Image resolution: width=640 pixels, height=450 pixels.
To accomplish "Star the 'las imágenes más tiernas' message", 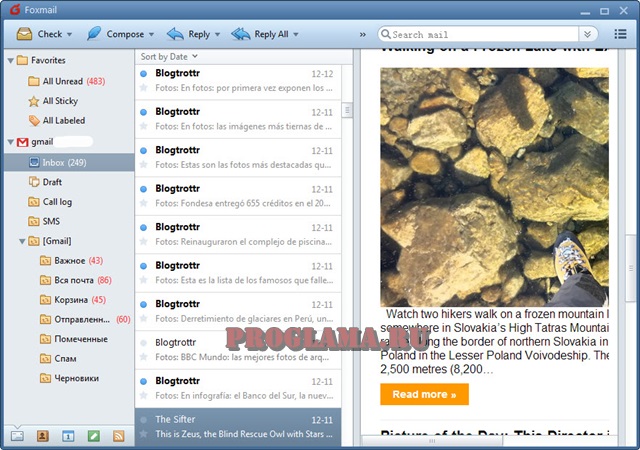I will [143, 126].
